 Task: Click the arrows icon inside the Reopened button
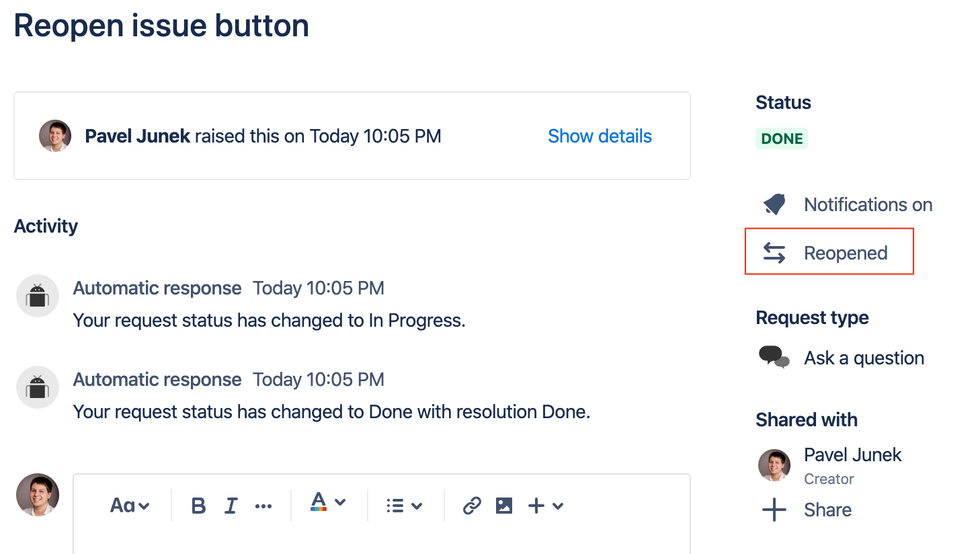(774, 252)
